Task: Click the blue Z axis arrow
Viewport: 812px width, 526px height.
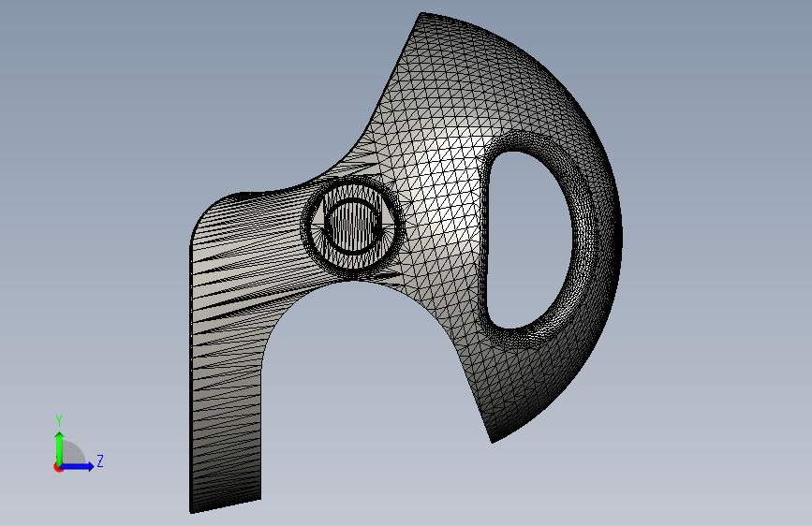Action: (x=78, y=466)
